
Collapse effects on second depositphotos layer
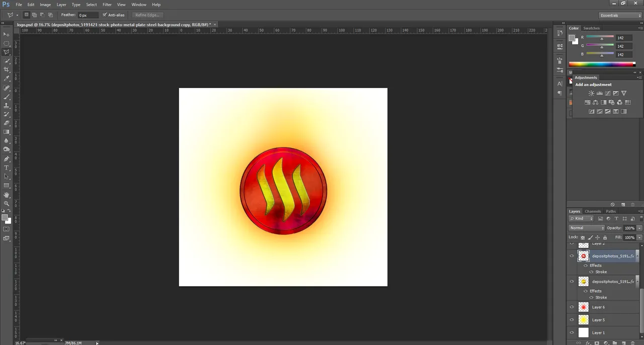637,282
